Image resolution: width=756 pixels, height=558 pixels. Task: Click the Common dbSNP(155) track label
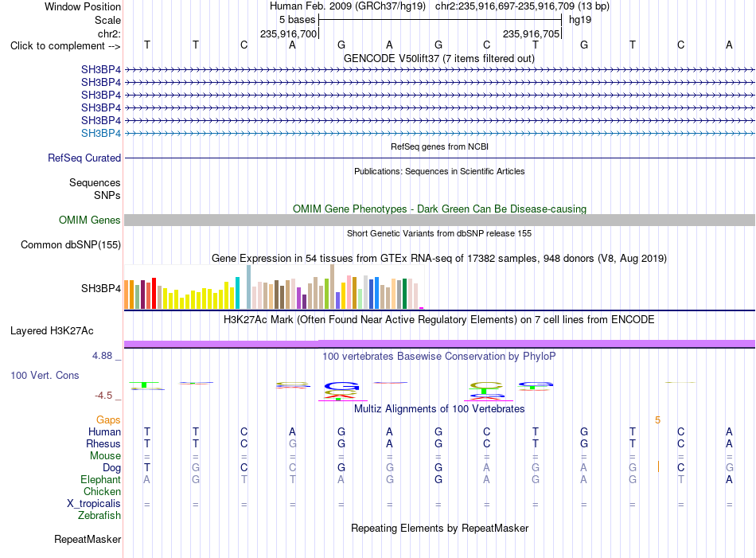click(71, 244)
